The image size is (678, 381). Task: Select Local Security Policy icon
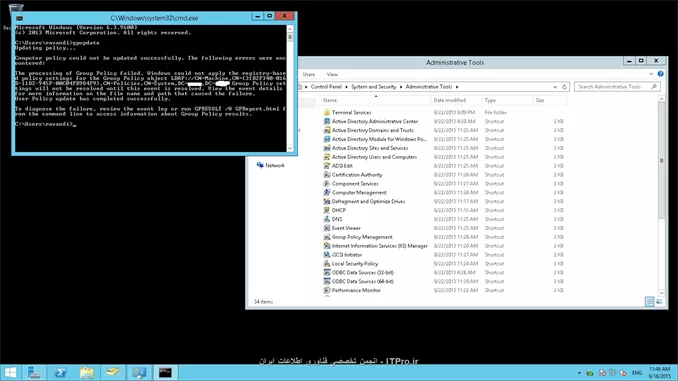coord(327,263)
